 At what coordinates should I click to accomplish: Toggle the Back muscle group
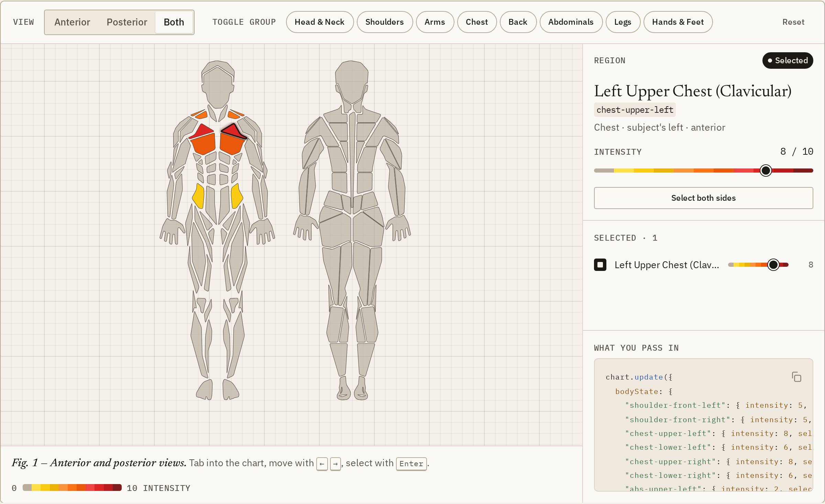518,22
